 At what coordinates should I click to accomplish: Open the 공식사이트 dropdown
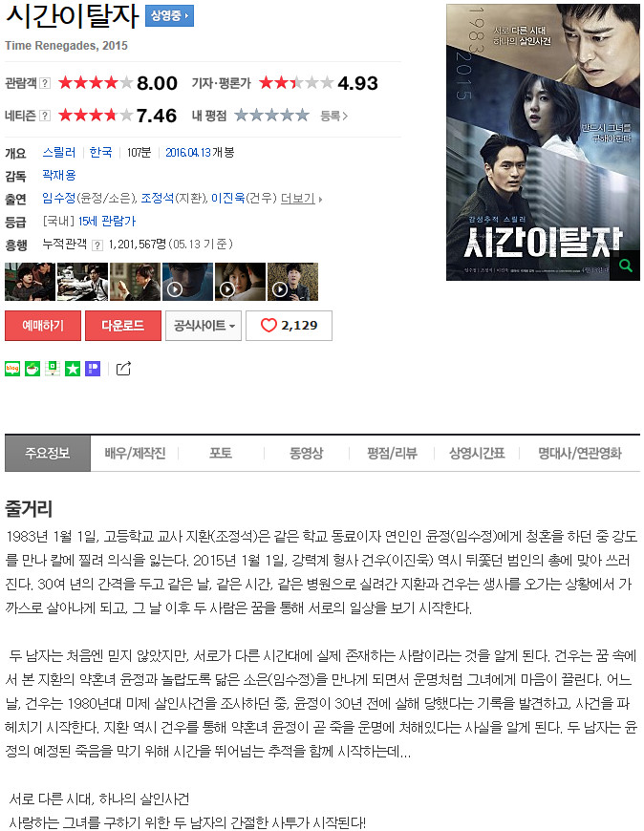coord(204,326)
